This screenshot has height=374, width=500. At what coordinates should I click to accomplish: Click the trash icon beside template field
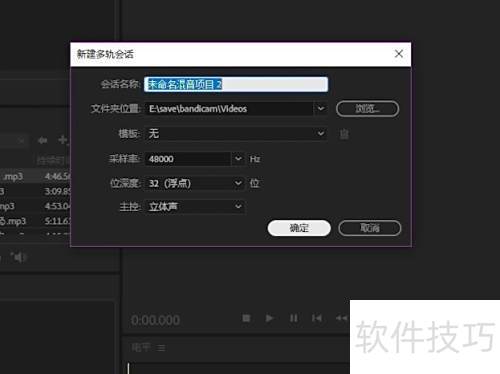pyautogui.click(x=344, y=134)
